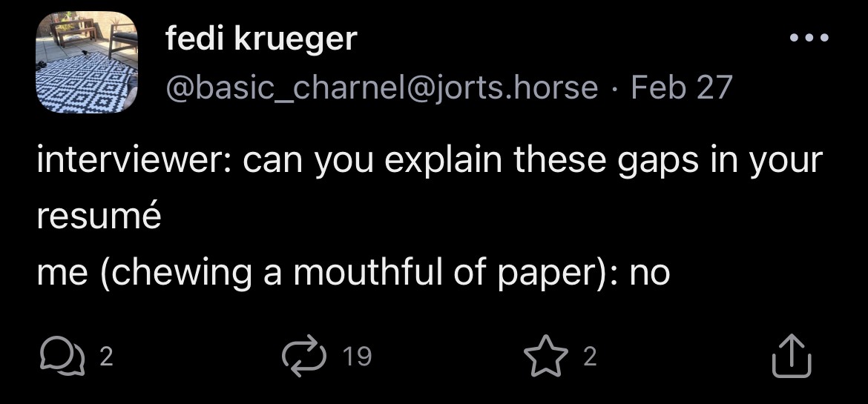Tap the word resumé in the post
Viewport: 868px width, 404px height.
coord(99,216)
